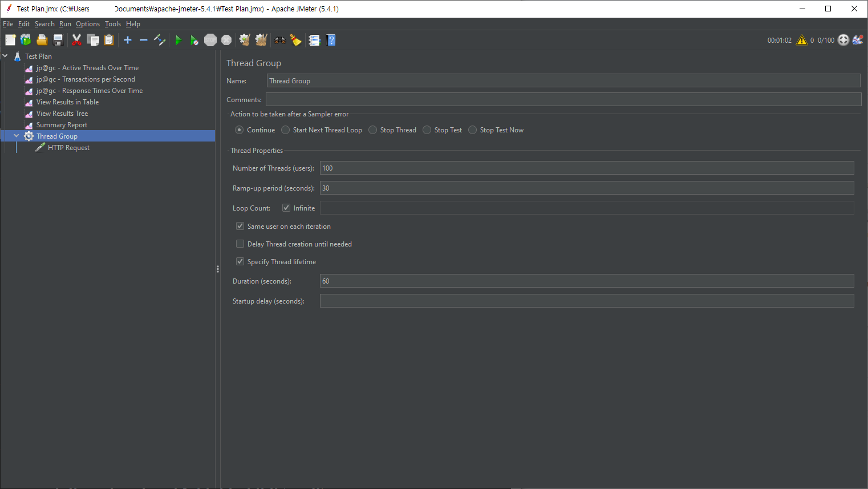
Task: Open Search with the binoculars icon
Action: click(x=280, y=40)
